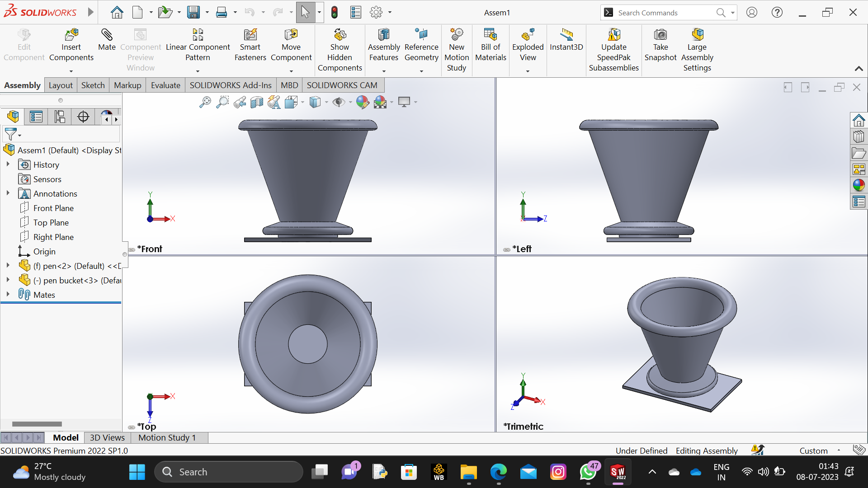Click Zoom to Fit in heads-up toolbar
Viewport: 868px width, 488px height.
pyautogui.click(x=205, y=102)
